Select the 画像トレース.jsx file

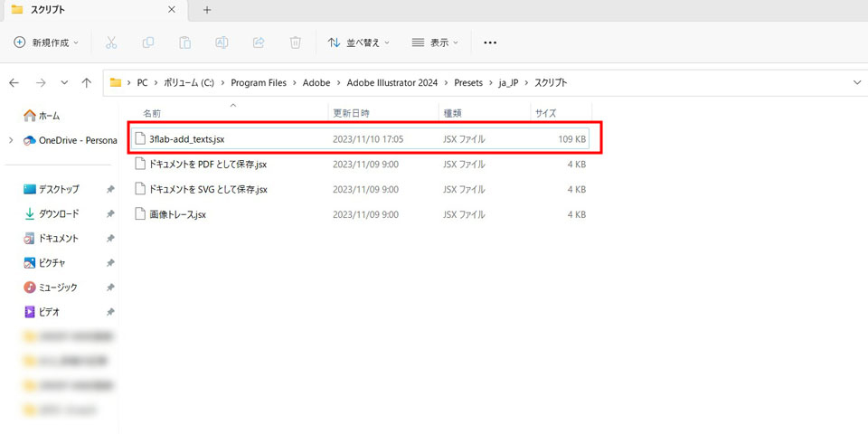click(177, 214)
